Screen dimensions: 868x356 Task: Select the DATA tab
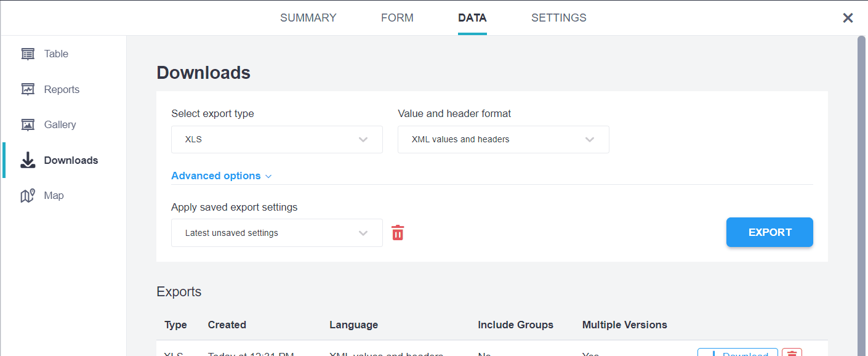point(472,18)
